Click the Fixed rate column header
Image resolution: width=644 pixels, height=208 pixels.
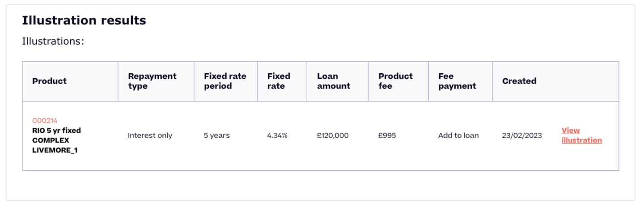[279, 81]
